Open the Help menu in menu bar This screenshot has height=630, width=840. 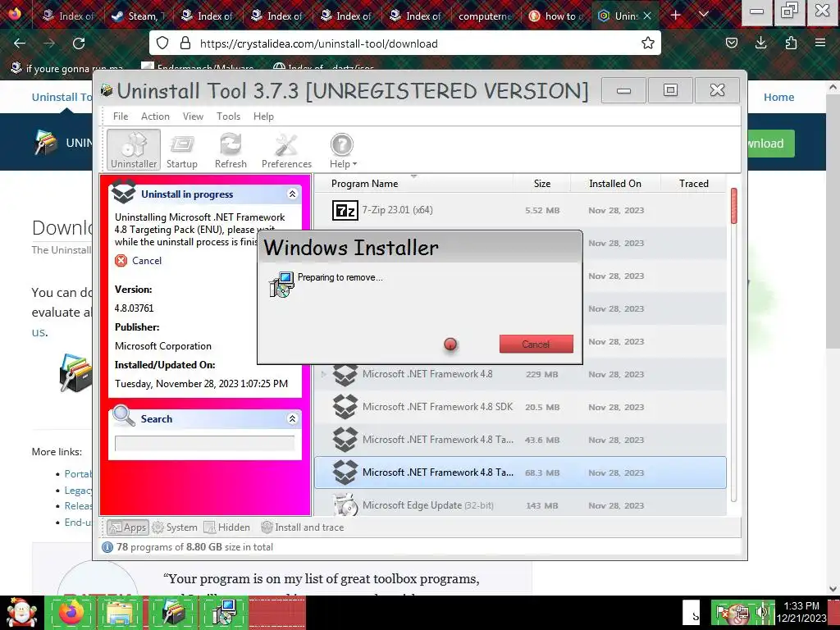(263, 116)
